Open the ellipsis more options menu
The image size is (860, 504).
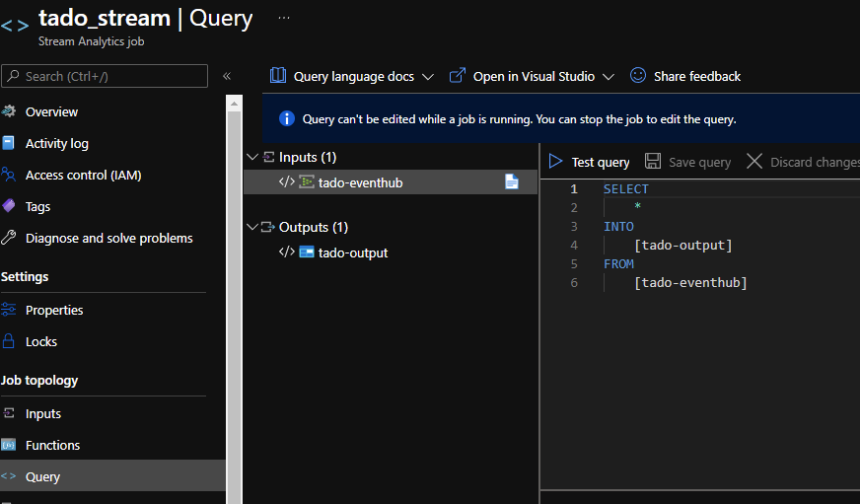pyautogui.click(x=284, y=18)
